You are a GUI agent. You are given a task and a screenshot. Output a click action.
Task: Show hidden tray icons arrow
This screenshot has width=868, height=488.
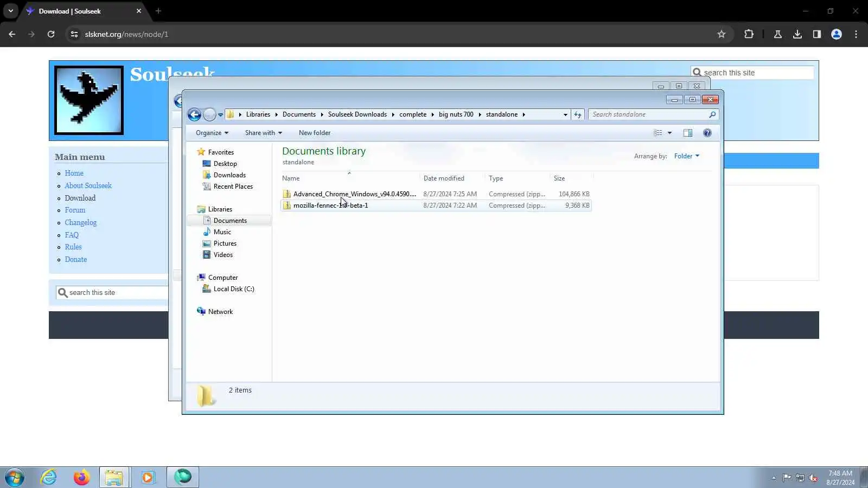pos(774,478)
